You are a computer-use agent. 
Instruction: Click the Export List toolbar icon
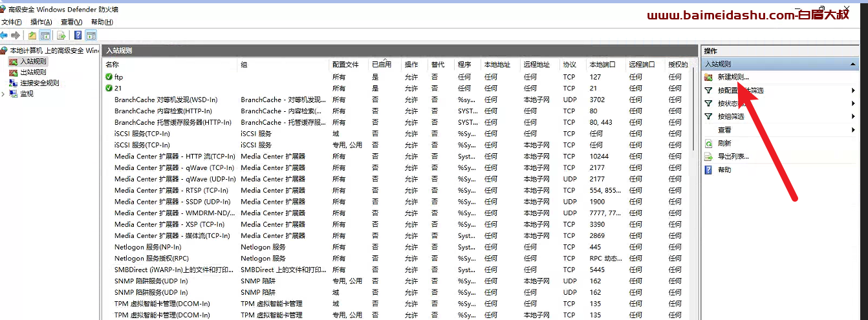coord(61,36)
